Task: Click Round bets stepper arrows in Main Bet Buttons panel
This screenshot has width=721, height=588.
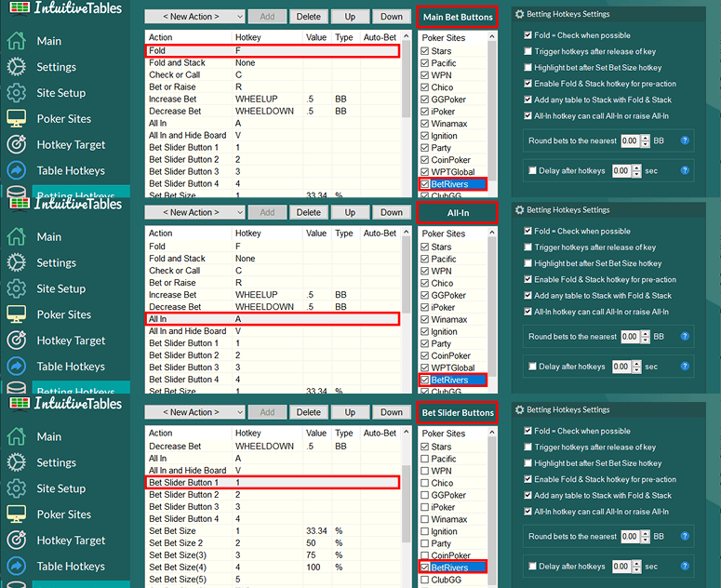Action: [646, 140]
